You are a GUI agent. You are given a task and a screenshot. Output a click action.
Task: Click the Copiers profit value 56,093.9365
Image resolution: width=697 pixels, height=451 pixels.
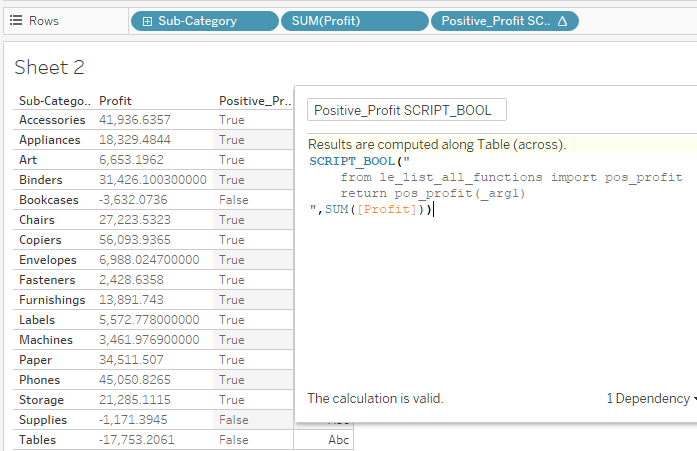(135, 240)
